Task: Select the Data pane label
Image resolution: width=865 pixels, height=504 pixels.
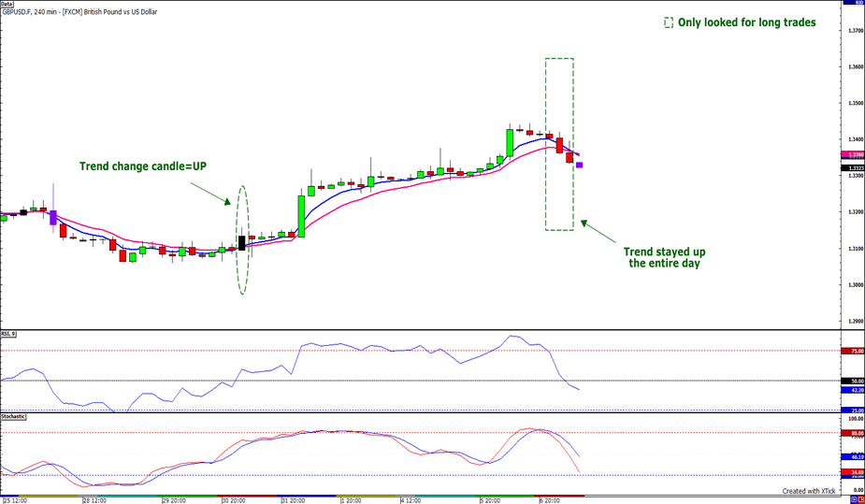Action: pyautogui.click(x=7, y=4)
